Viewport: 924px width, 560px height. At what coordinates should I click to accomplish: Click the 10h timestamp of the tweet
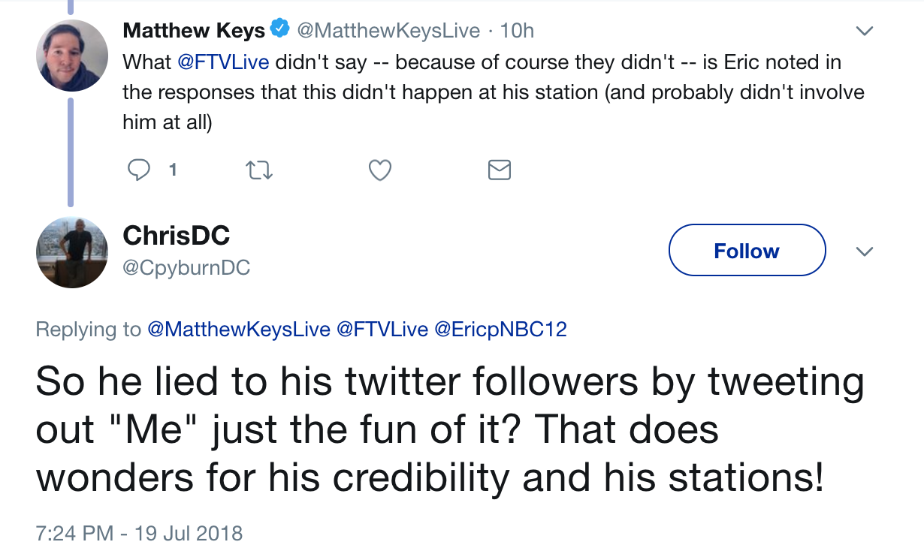pos(517,31)
